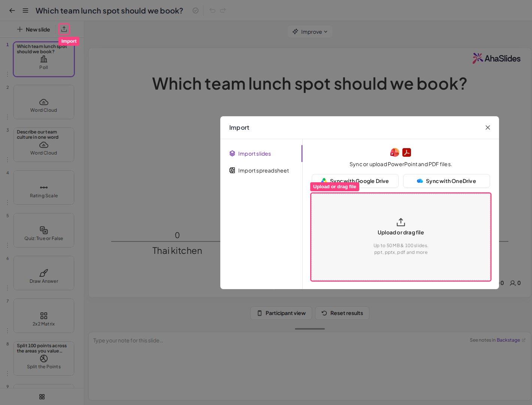Image resolution: width=532 pixels, height=405 pixels.
Task: Click the presentation title text
Action: (109, 10)
